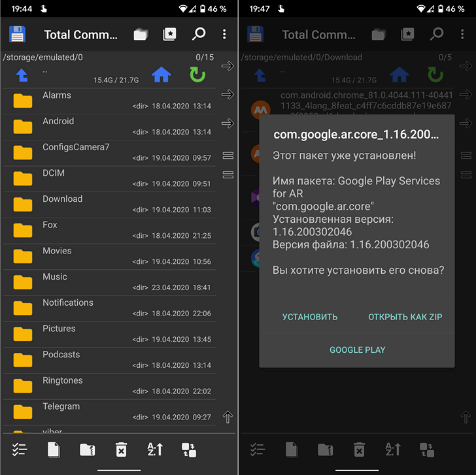The image size is (476, 475).
Task: Tap GOOGLE PLAY button in the dialog
Action: pyautogui.click(x=357, y=350)
